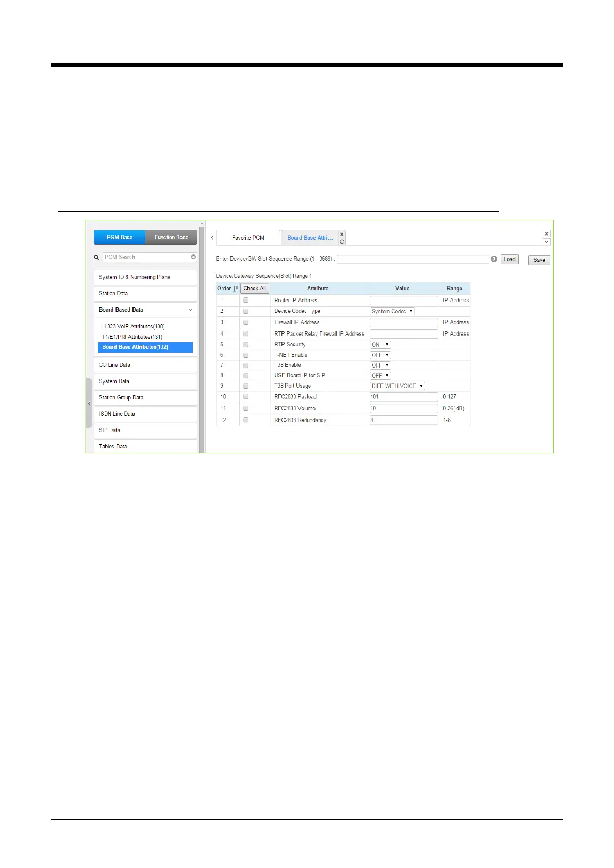Sort by the Order column icon

coord(236,289)
